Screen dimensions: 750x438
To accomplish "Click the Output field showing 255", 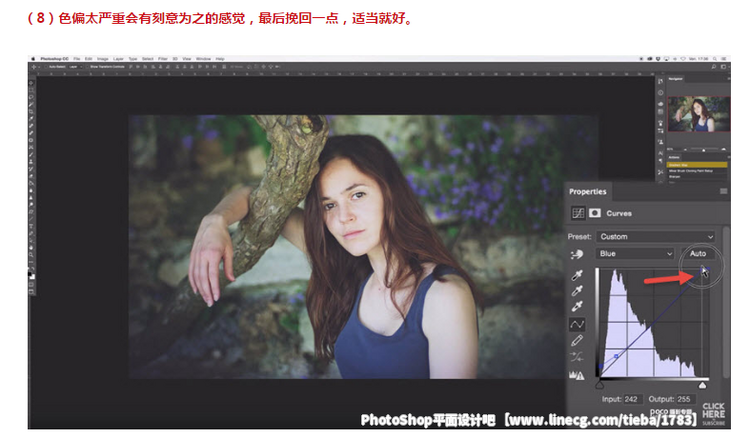I will tap(685, 399).
